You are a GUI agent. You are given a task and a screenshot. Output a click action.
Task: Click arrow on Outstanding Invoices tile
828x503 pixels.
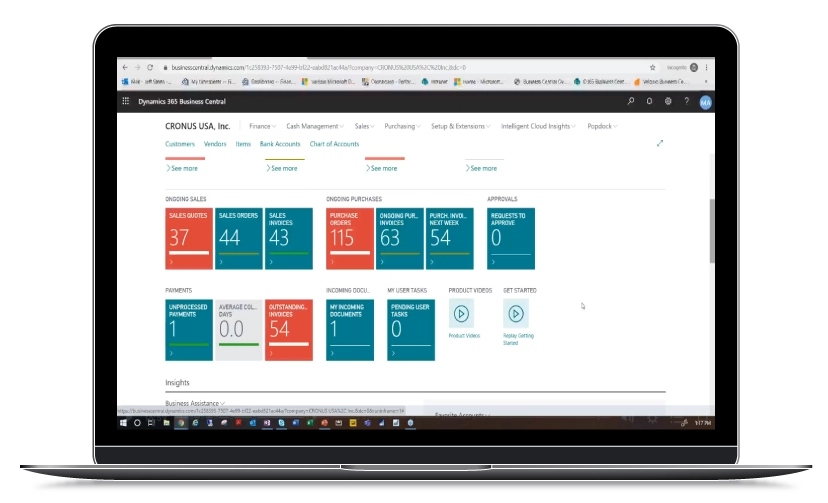tap(271, 353)
